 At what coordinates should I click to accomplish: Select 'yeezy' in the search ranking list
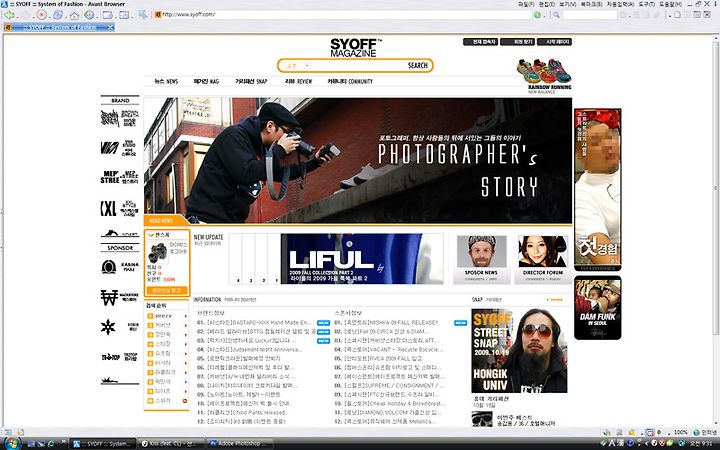click(163, 316)
